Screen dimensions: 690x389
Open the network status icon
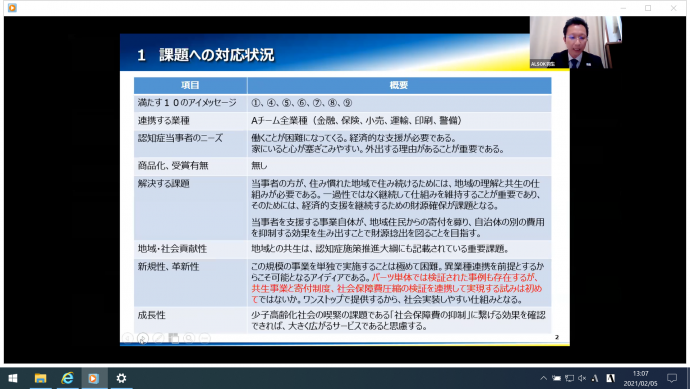(x=569, y=378)
